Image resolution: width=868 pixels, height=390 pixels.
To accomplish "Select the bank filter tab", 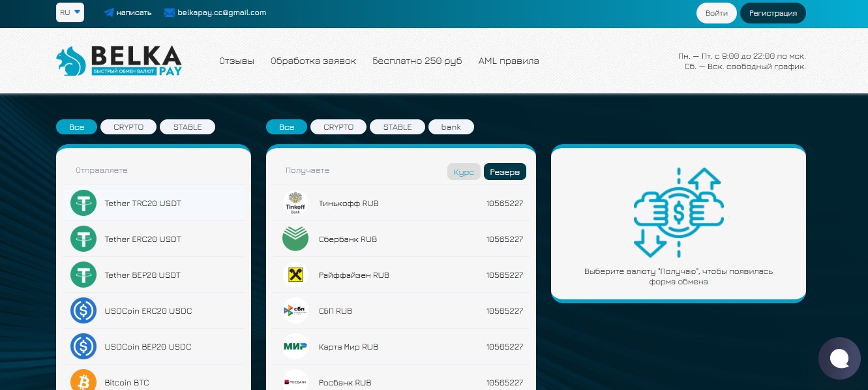I will tap(451, 127).
